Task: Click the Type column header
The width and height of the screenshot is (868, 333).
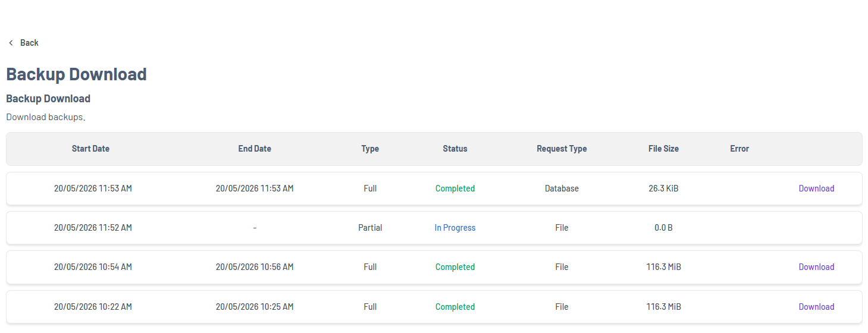Action: (370, 149)
